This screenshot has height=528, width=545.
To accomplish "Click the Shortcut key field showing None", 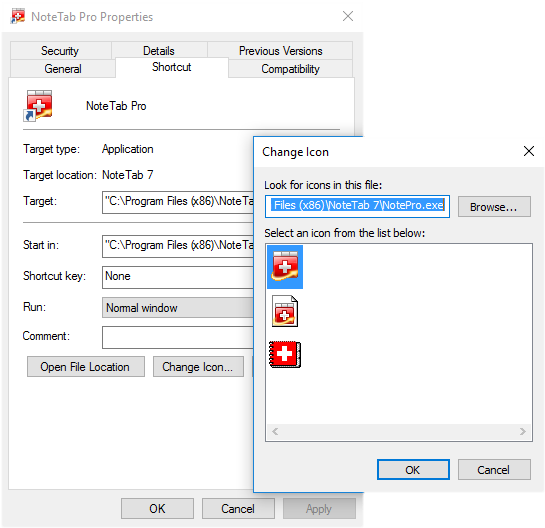I will click(178, 277).
